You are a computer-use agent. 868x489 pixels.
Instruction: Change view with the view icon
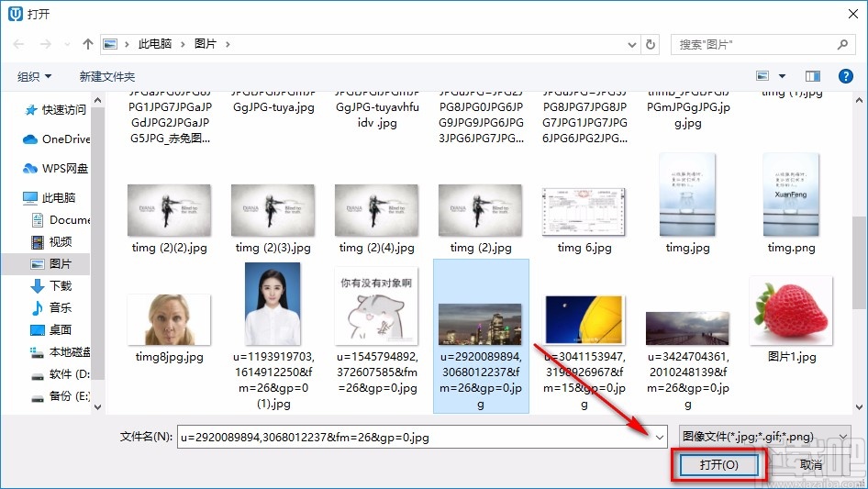(762, 76)
